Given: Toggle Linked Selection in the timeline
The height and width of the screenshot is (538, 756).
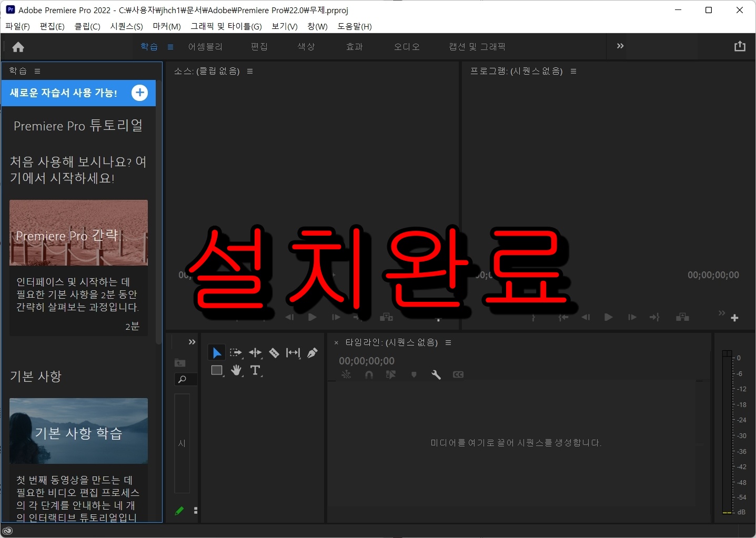Looking at the screenshot, I should point(346,374).
